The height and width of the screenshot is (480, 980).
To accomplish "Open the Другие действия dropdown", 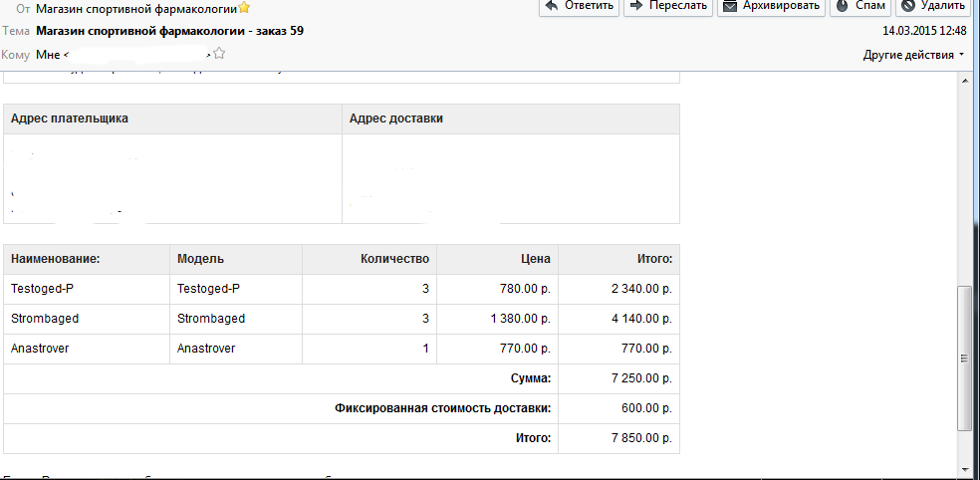I will (913, 55).
